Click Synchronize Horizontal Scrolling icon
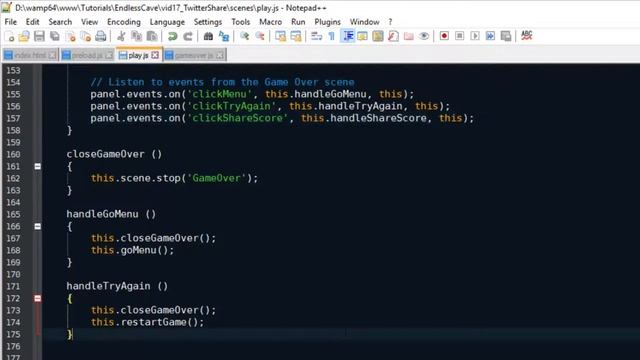This screenshot has height=360, width=640. pos(296,36)
